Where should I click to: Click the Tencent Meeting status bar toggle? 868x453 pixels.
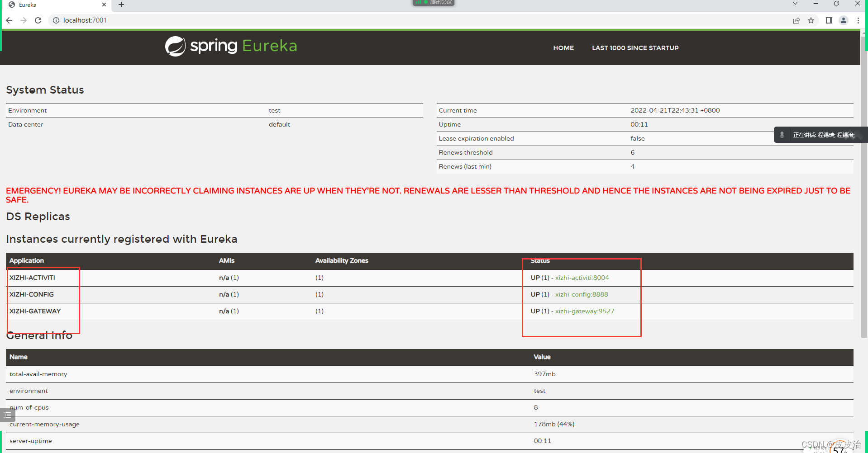coord(433,3)
